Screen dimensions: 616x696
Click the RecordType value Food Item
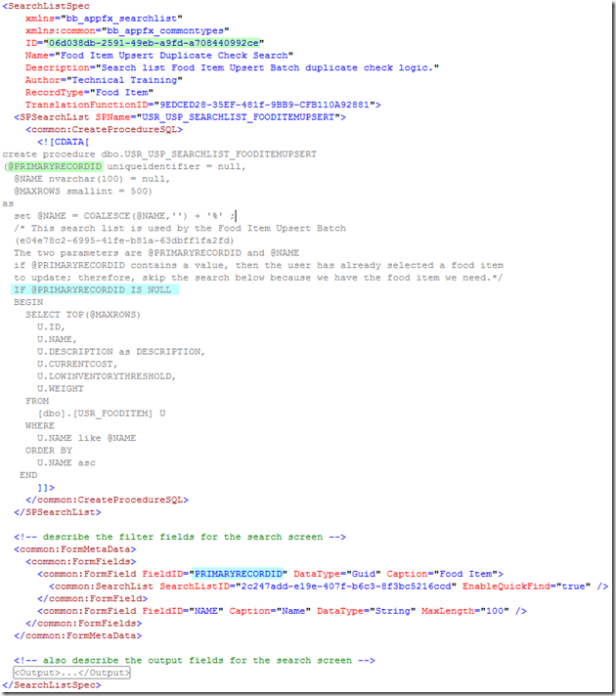click(x=121, y=92)
